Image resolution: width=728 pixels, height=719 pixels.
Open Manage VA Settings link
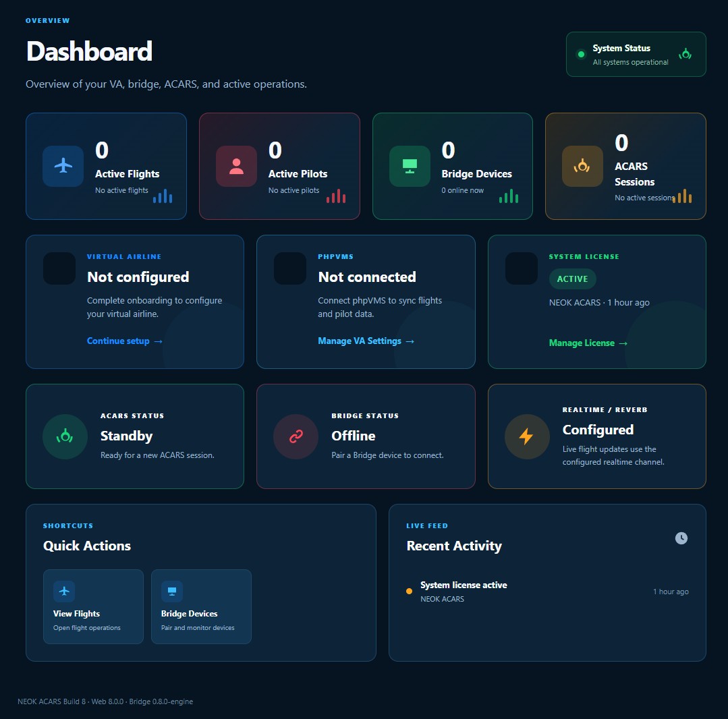[x=366, y=341]
